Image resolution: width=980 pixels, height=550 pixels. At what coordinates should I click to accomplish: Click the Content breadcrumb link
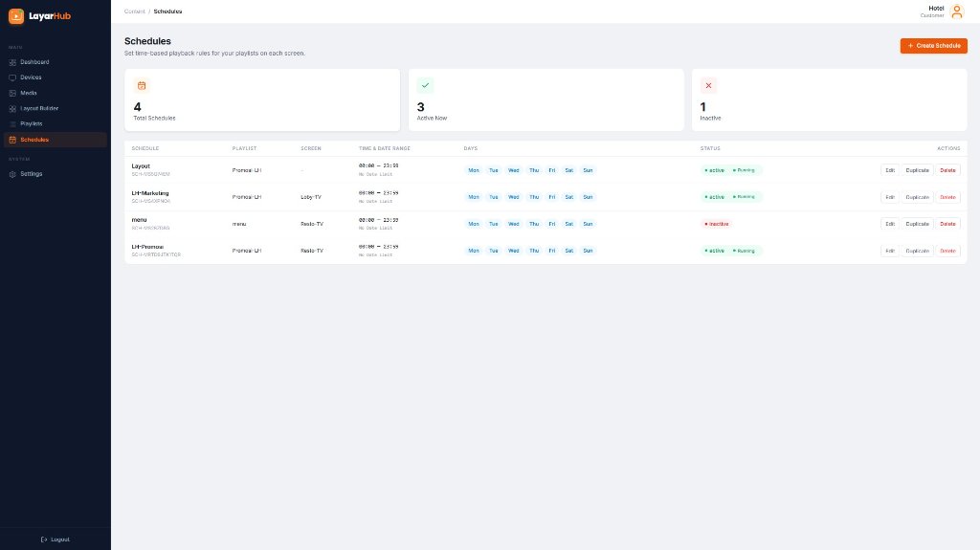[x=134, y=11]
